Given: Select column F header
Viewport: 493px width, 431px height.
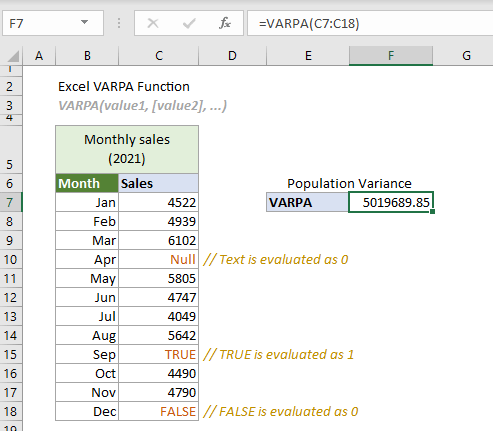Looking at the screenshot, I should [391, 56].
